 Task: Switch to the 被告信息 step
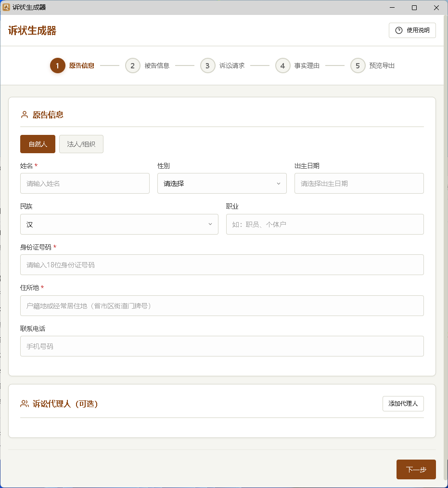132,66
